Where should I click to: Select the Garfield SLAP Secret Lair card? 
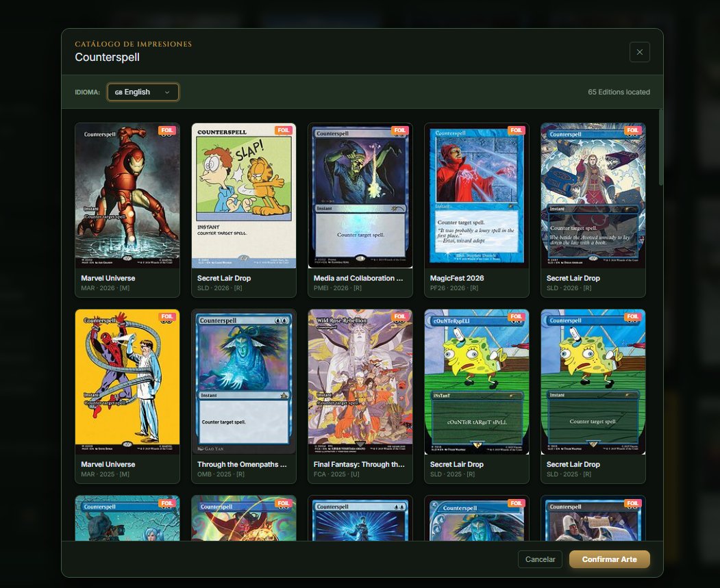[244, 210]
